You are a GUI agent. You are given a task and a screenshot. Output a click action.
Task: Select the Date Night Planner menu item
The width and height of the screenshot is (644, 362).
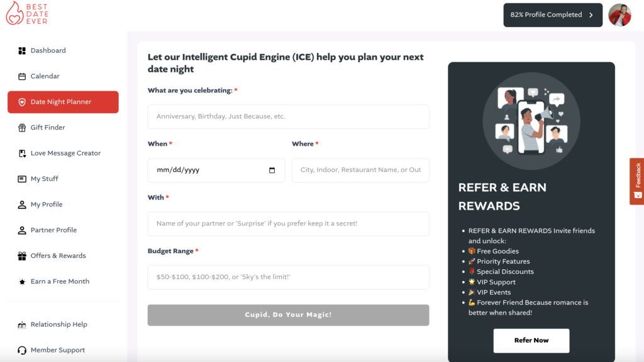pos(64,102)
